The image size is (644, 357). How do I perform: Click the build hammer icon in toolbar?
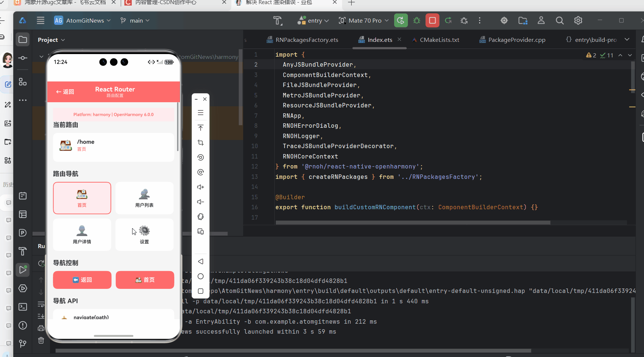coord(278,20)
